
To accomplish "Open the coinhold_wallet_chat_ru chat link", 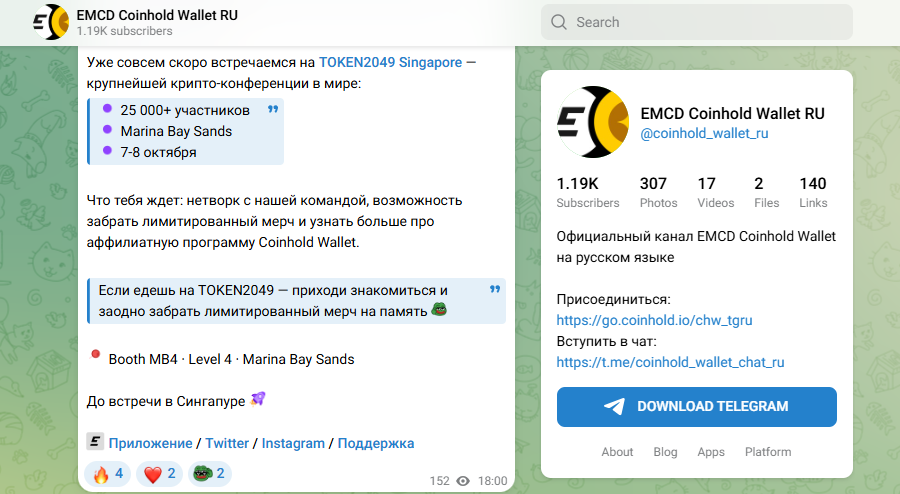I will tap(670, 362).
